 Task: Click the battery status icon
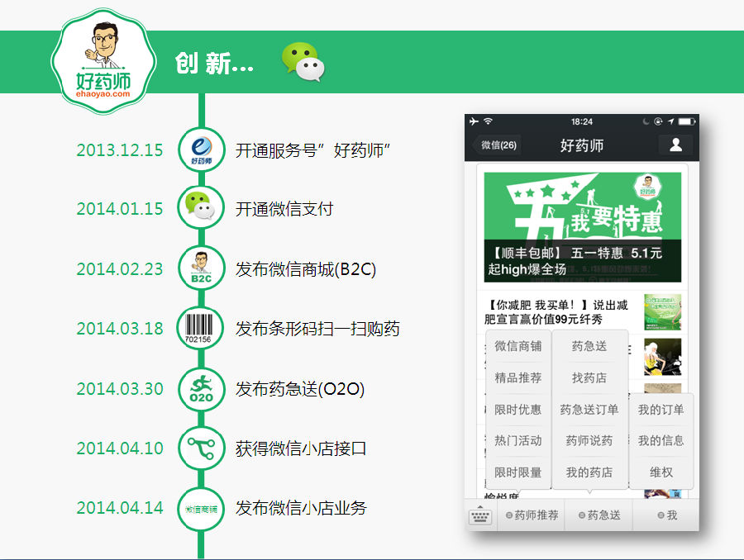687,122
